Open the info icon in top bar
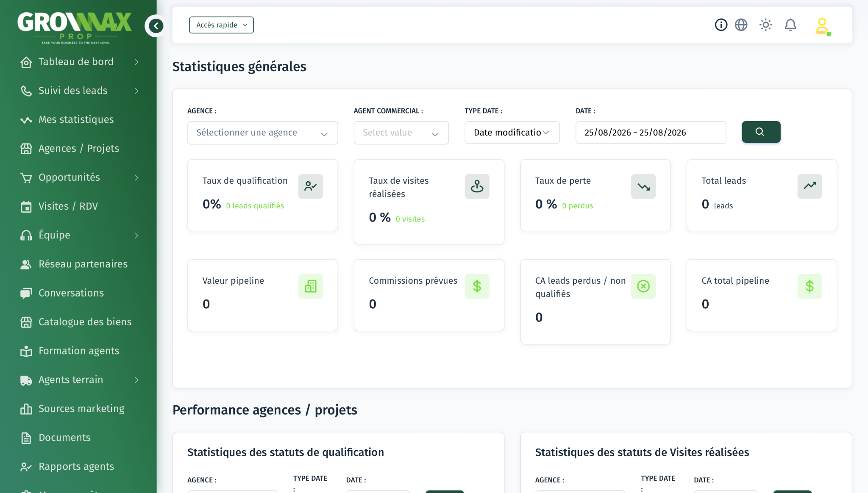868x493 pixels. pos(721,25)
